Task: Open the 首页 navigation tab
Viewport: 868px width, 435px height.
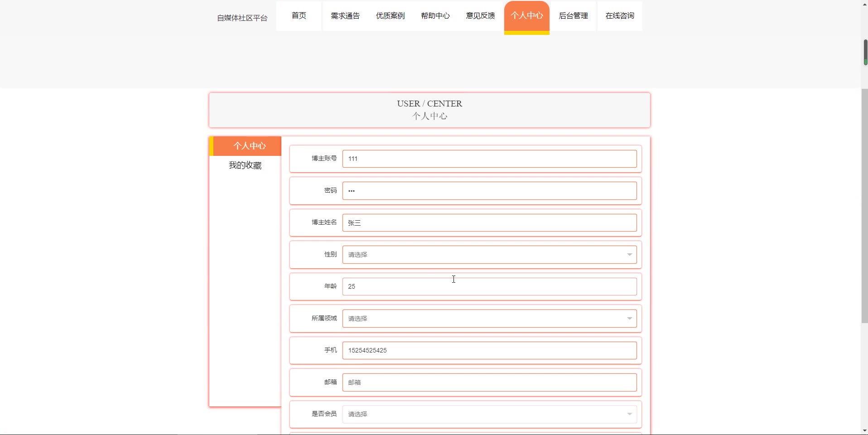Action: [x=299, y=16]
